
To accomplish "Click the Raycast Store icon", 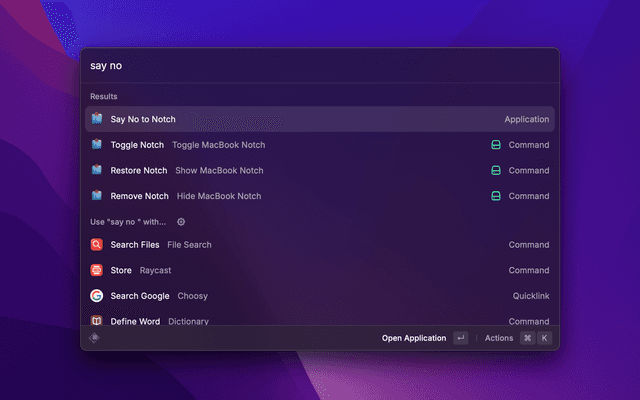I will pos(97,270).
